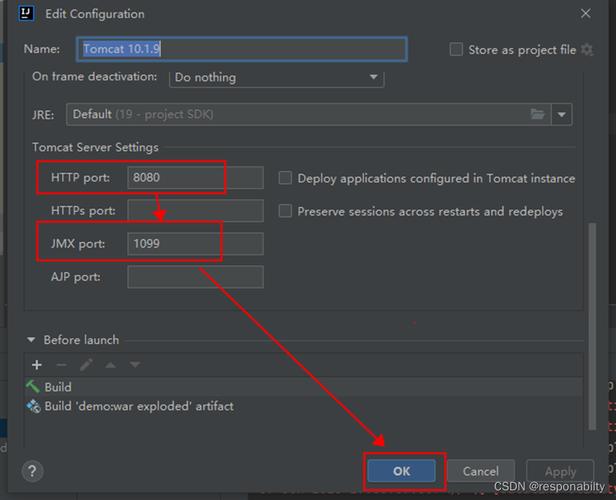
Task: Click the Edit Configuration title text
Action: coord(95,14)
